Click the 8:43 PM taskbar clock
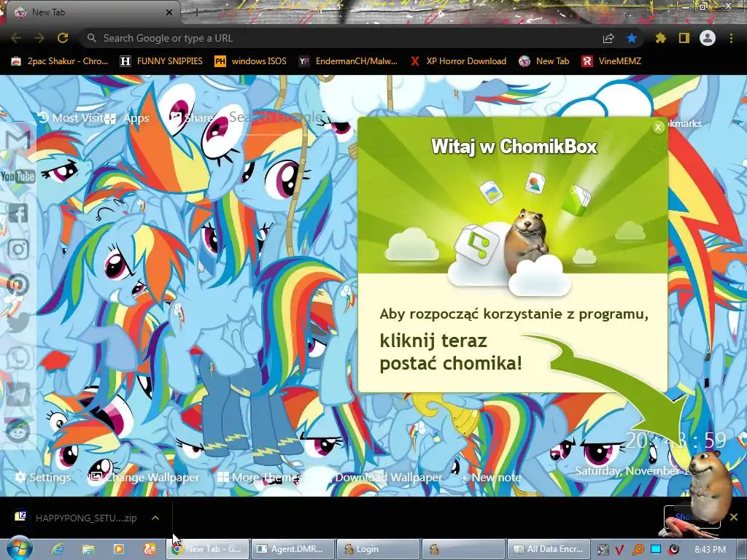Screen dimensions: 747x560 coord(711,550)
